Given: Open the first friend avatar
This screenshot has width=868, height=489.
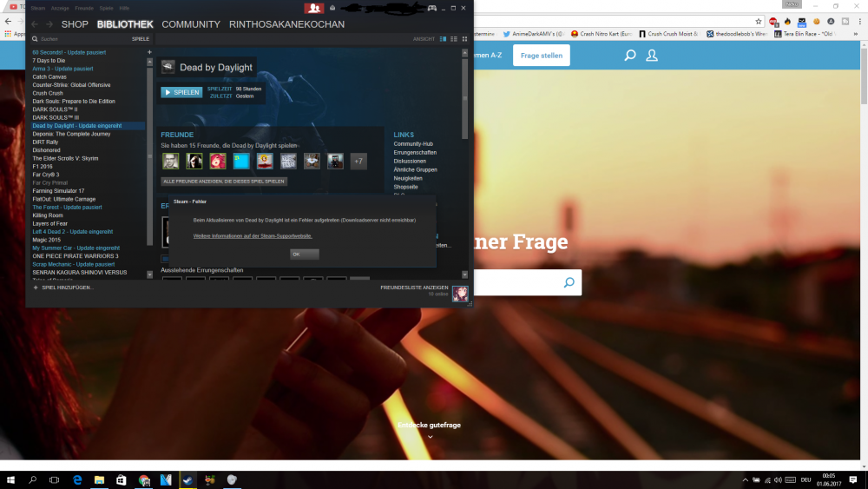Looking at the screenshot, I should click(x=170, y=162).
